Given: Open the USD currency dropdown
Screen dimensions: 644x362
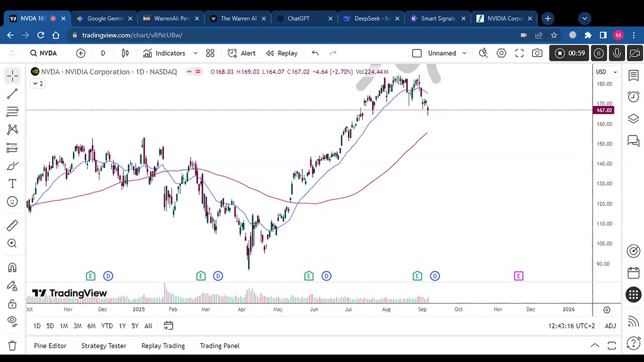Looking at the screenshot, I should (x=606, y=72).
